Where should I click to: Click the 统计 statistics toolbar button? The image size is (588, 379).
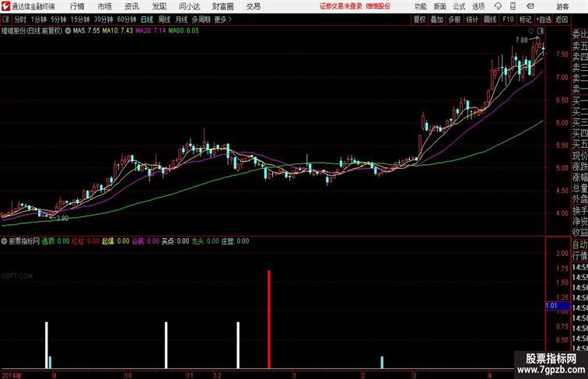click(472, 19)
